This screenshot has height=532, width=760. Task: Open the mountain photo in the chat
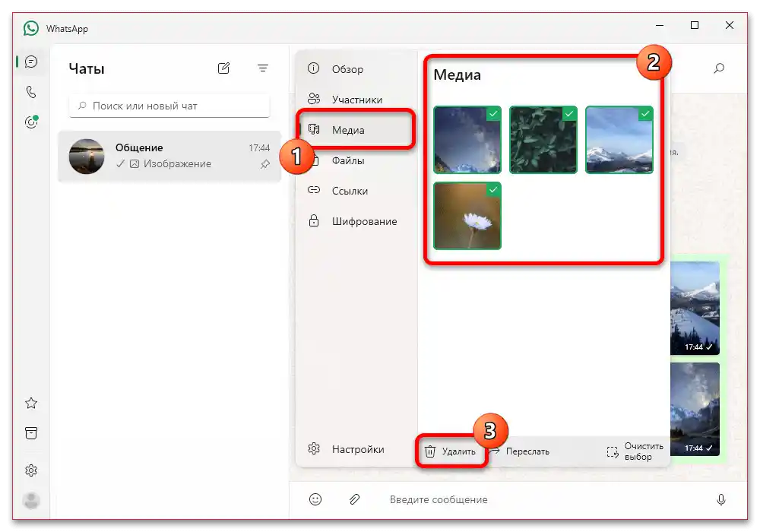695,308
